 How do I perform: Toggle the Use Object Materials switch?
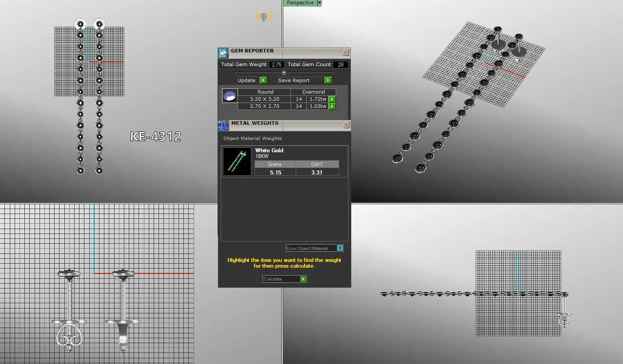[340, 248]
